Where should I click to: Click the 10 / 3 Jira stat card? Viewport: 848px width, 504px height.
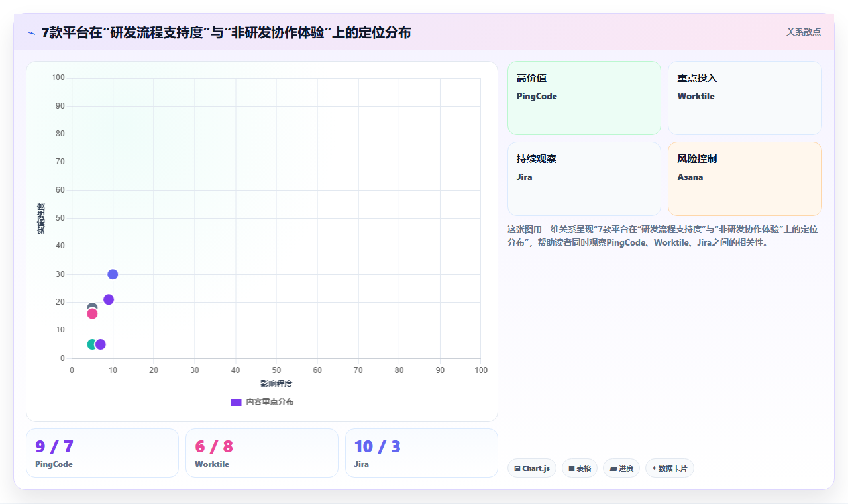point(421,453)
